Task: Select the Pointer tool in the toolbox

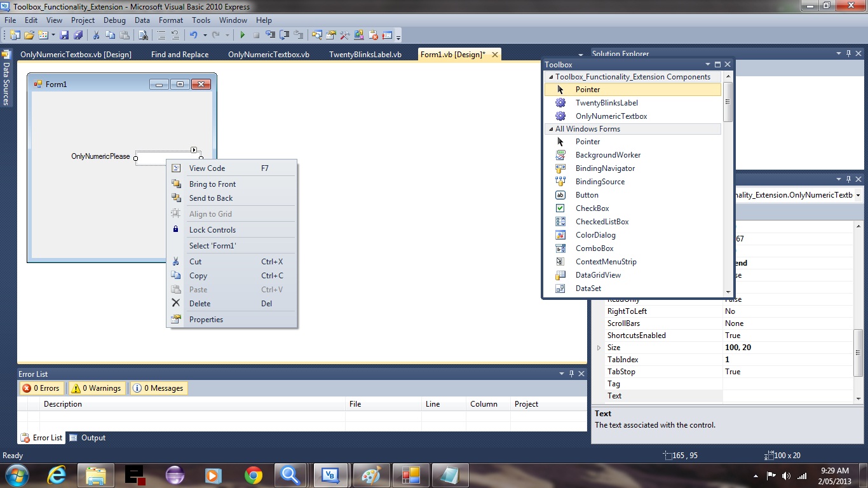Action: [587, 89]
